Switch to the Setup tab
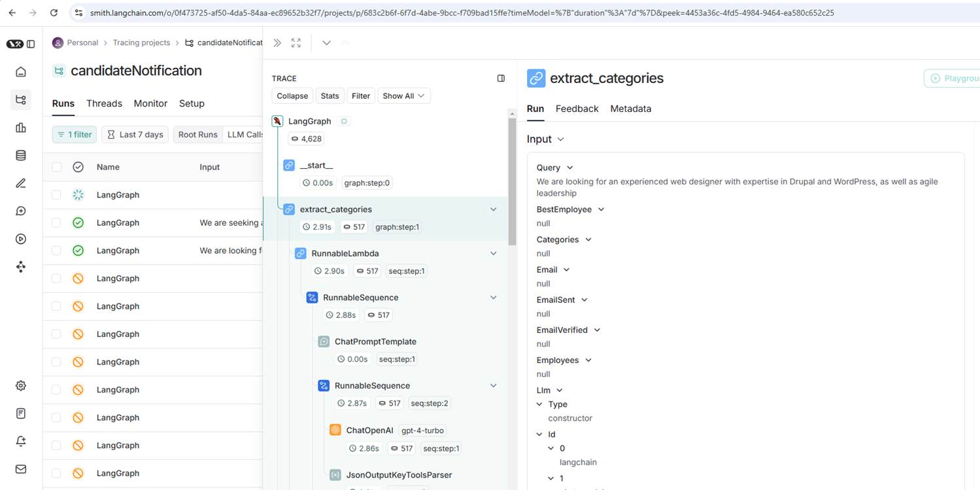980x490 pixels. click(192, 103)
